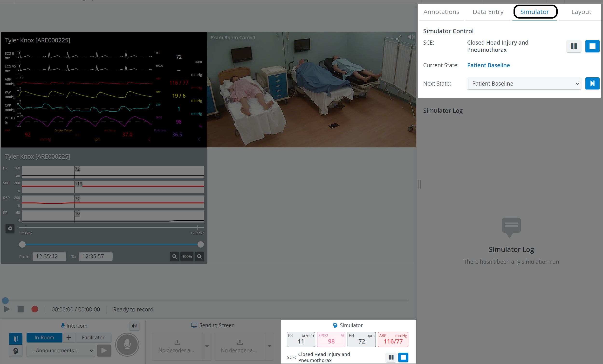Stop the simulation with blue stop button
This screenshot has height=364, width=603.
click(592, 46)
